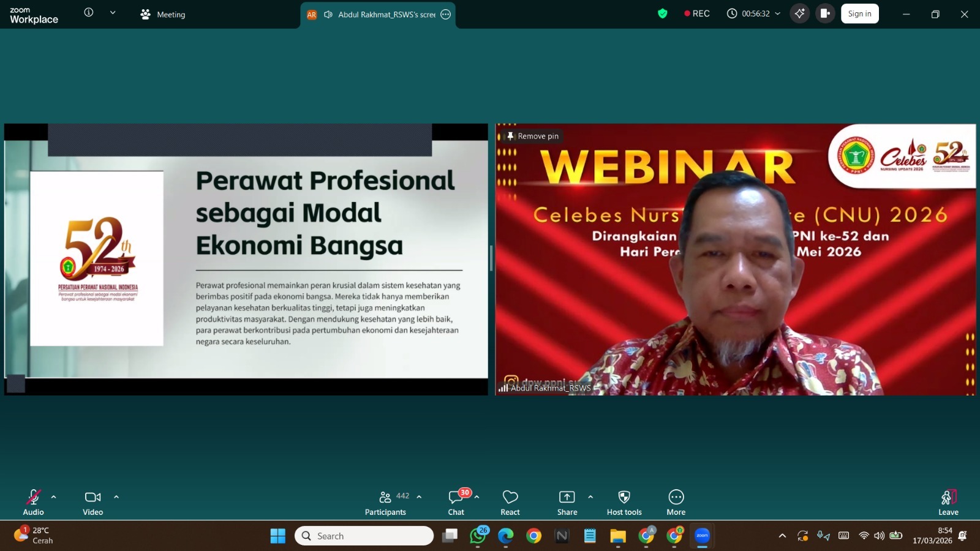Leave the meeting
The height and width of the screenshot is (551, 980).
point(948,503)
